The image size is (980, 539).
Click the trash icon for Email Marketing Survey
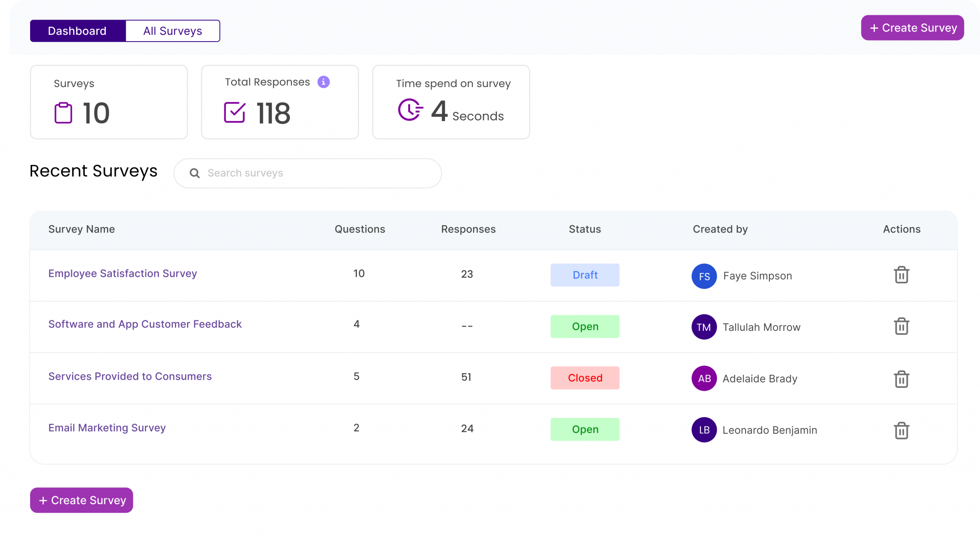[902, 430]
